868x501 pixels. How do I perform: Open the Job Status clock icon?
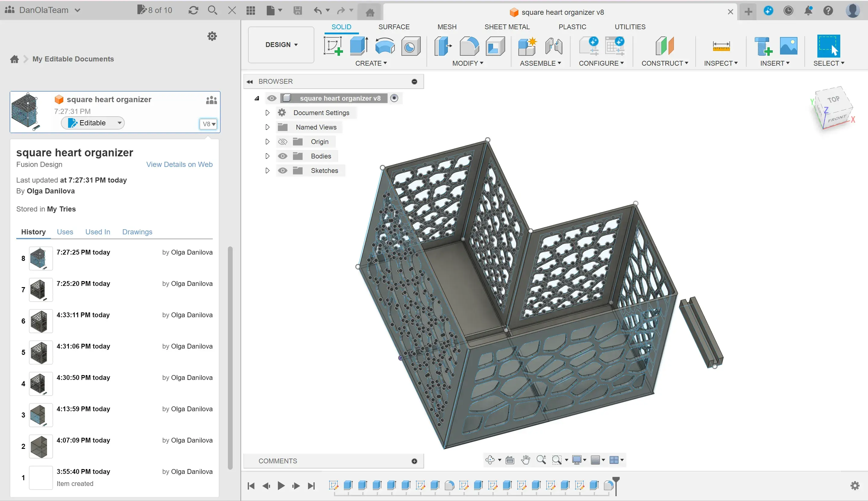[788, 11]
